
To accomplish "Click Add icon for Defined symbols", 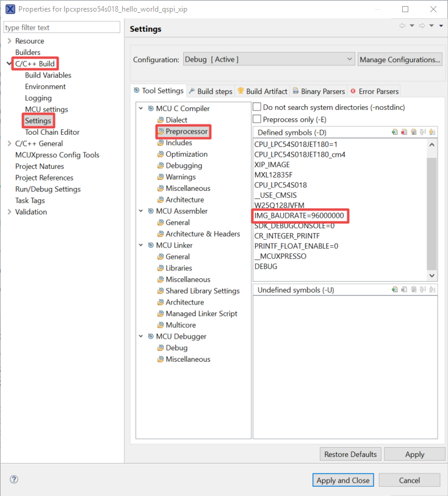I will [395, 132].
